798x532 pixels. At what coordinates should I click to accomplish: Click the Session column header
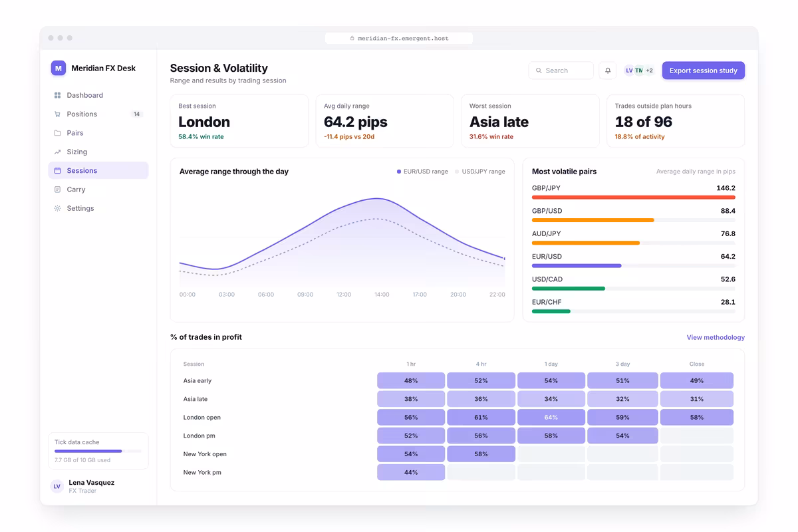(x=194, y=364)
